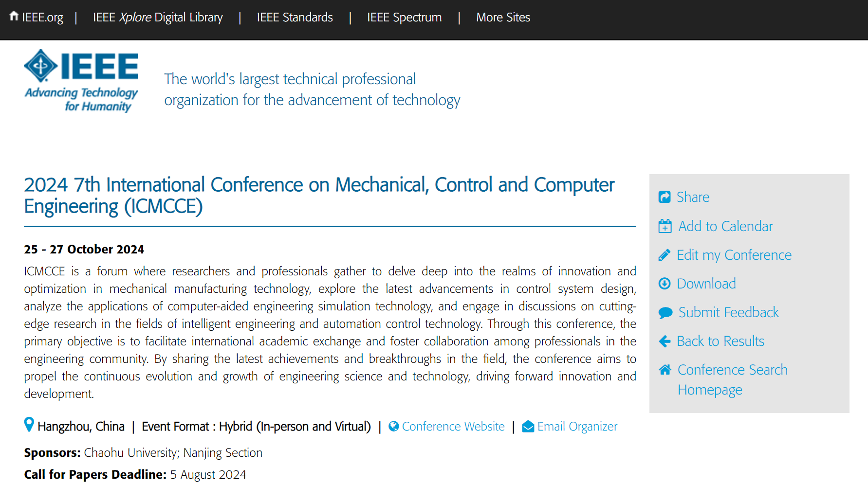Image resolution: width=868 pixels, height=486 pixels.
Task: Open IEEE Xplore Digital Library menu link
Action: pyautogui.click(x=158, y=18)
